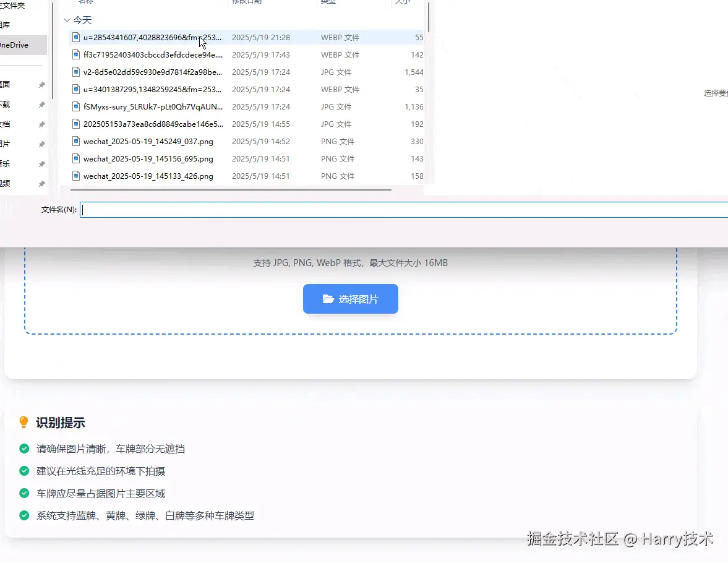The width and height of the screenshot is (728, 563).
Task: Click the 掘金技术社区 @ Harry技术 watermark text
Action: point(619,538)
